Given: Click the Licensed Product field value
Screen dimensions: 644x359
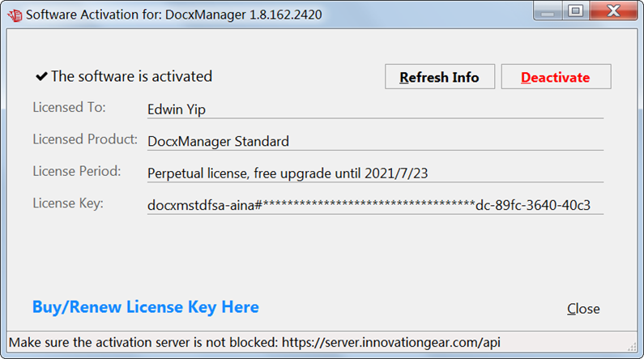Looking at the screenshot, I should pyautogui.click(x=375, y=142).
